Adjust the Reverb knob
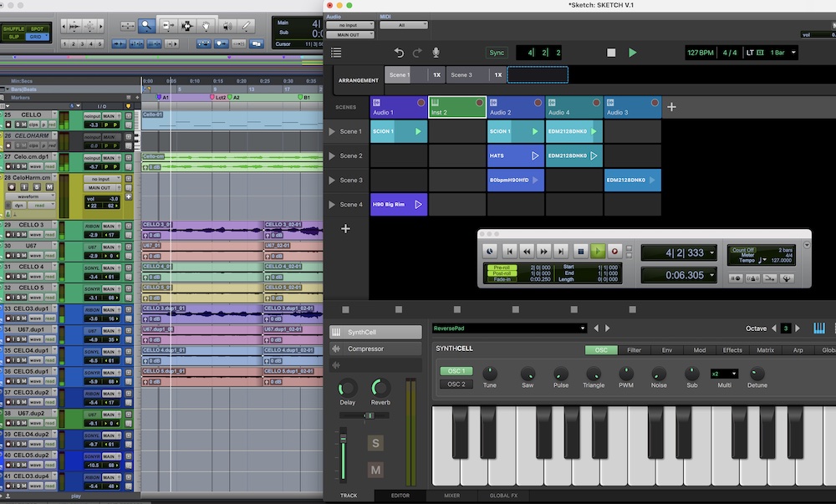 (380, 388)
